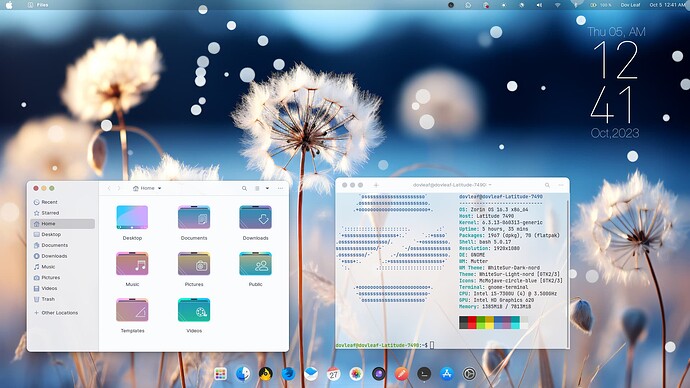Viewport: 690px width, 388px height.
Task: Launch the blue Firefox icon in dock
Action: coord(288,374)
